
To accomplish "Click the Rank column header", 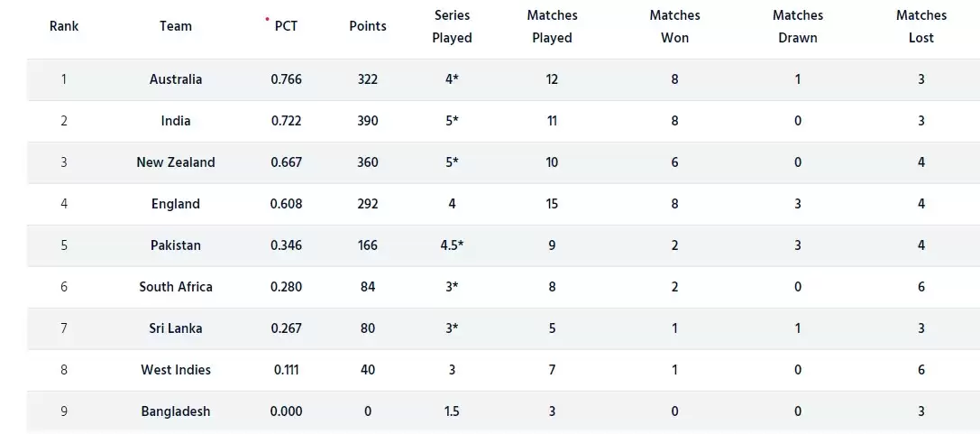I will click(x=64, y=26).
